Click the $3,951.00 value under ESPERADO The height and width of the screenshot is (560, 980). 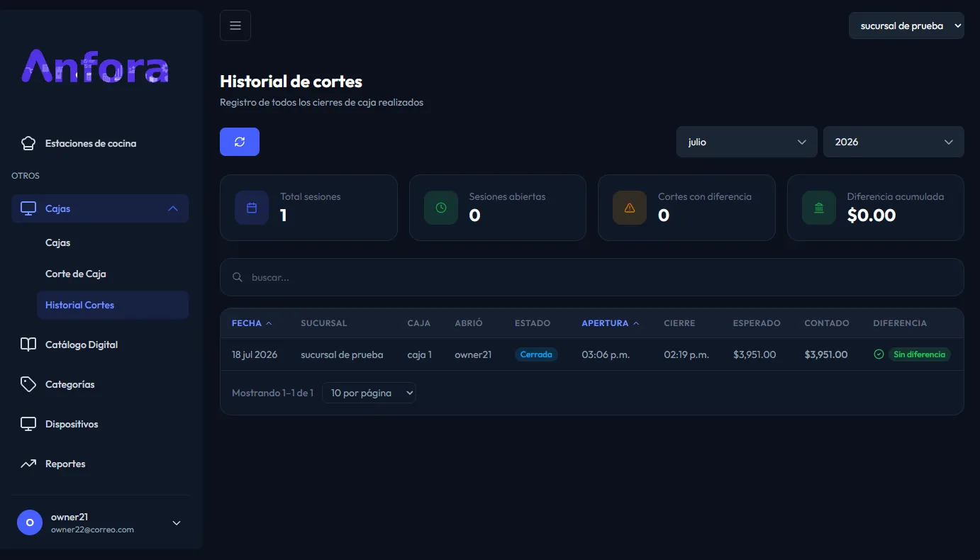755,354
